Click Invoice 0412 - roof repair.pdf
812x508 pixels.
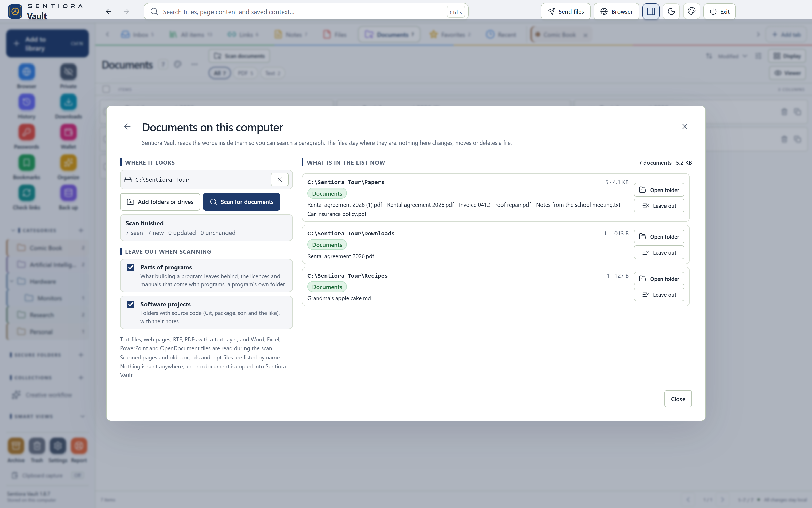tap(494, 205)
